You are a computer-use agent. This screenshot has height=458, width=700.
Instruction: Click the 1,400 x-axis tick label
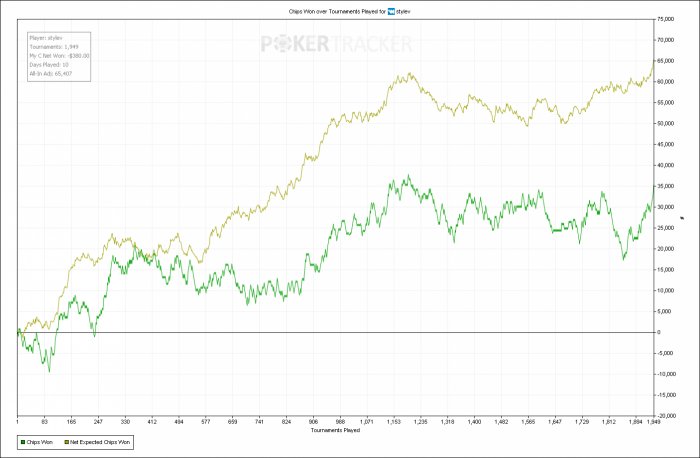tap(474, 422)
